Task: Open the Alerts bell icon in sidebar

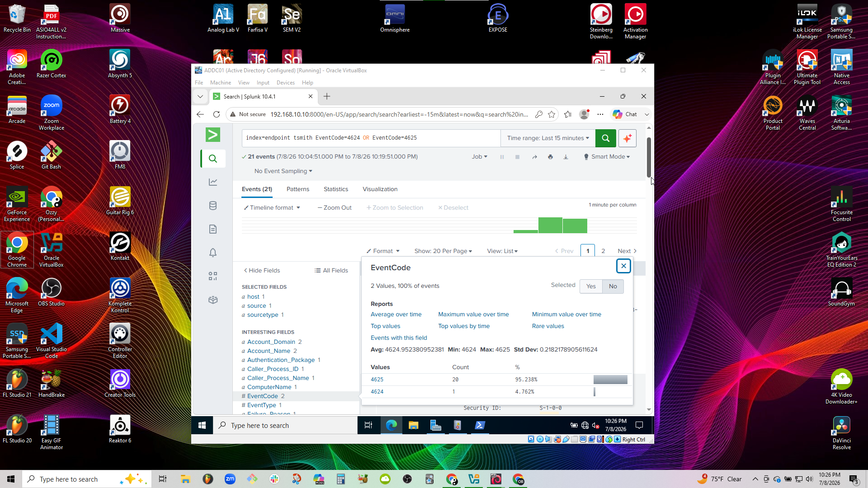Action: pyautogui.click(x=213, y=253)
